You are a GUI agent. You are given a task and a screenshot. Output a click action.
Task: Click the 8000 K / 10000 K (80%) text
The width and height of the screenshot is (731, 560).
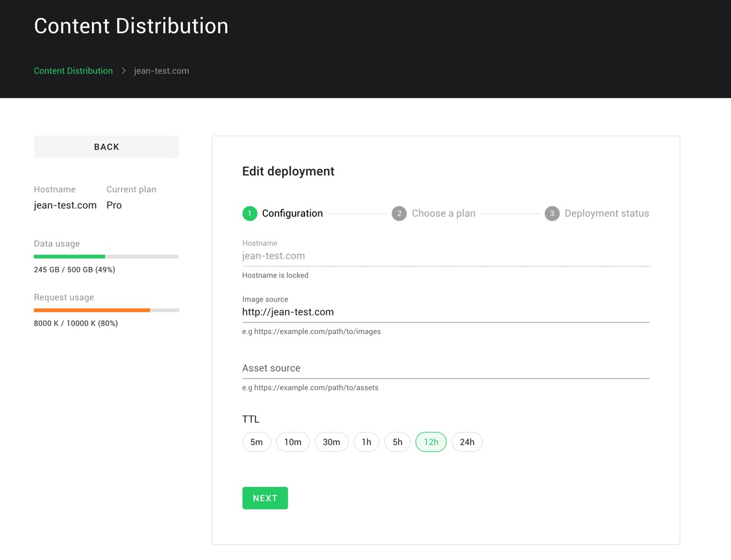[x=76, y=323]
